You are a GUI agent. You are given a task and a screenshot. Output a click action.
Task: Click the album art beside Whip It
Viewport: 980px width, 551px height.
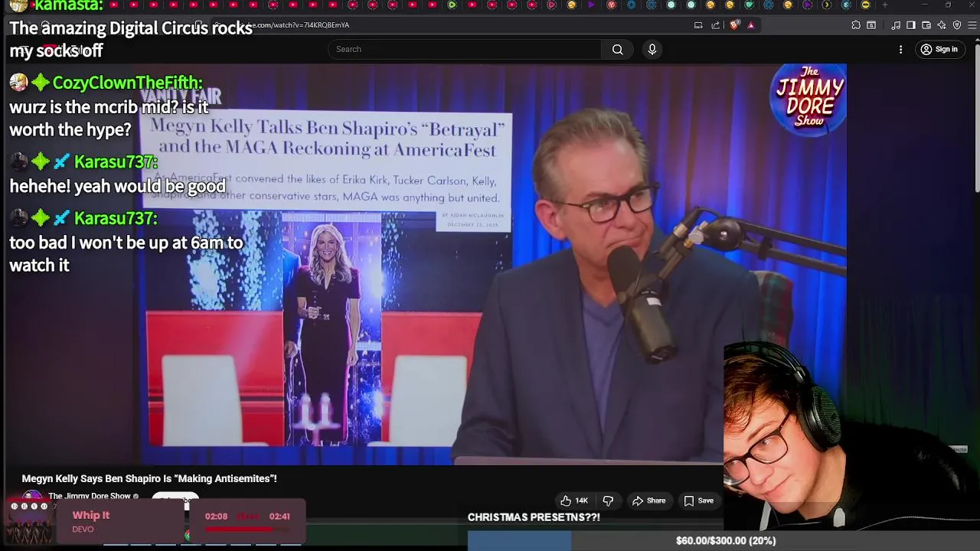[31, 522]
